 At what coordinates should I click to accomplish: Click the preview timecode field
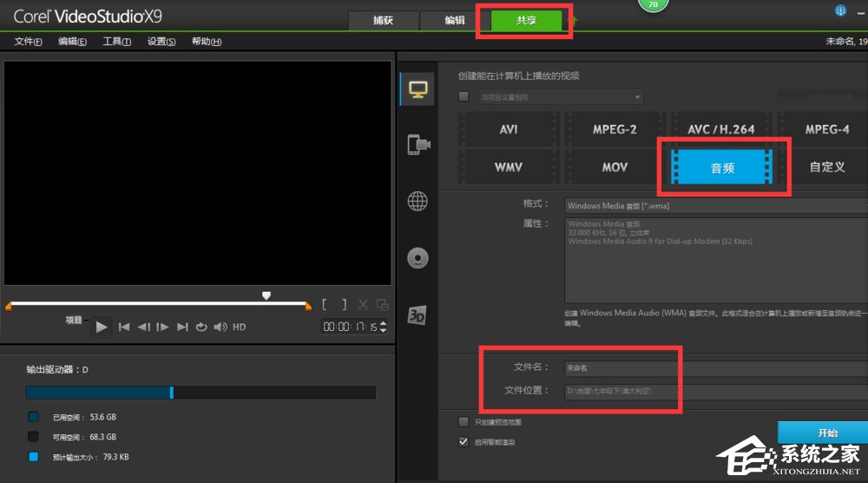(x=350, y=327)
